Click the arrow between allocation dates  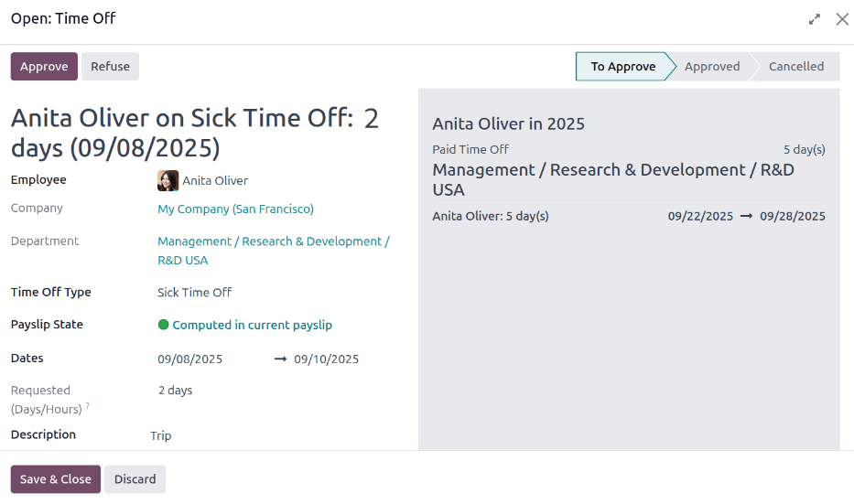[x=746, y=217]
